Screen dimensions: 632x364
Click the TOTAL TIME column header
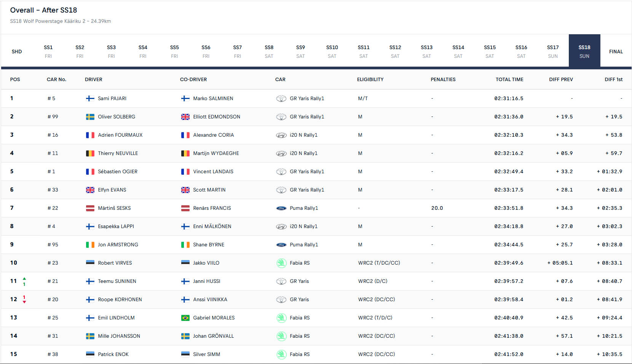click(509, 80)
